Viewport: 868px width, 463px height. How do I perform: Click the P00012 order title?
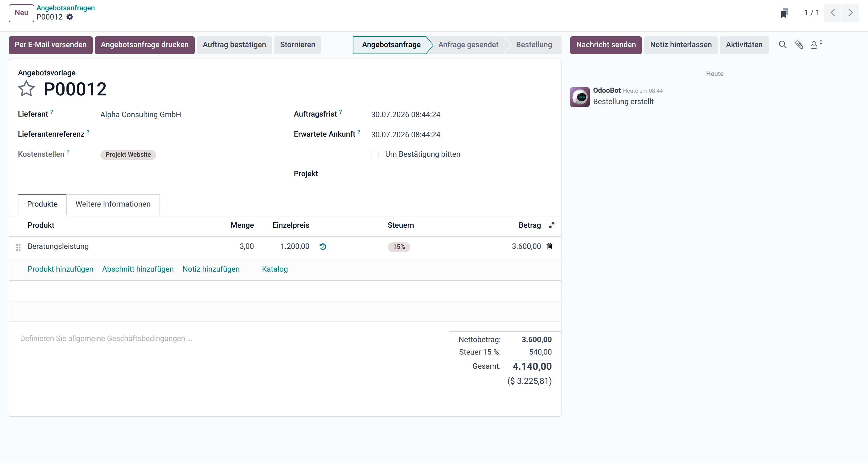75,89
